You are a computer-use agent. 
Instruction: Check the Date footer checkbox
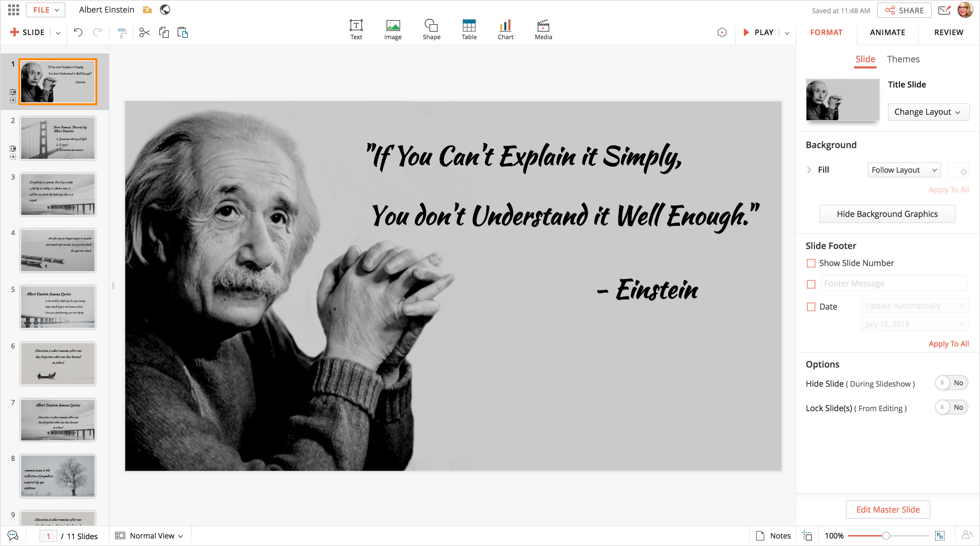coord(811,307)
